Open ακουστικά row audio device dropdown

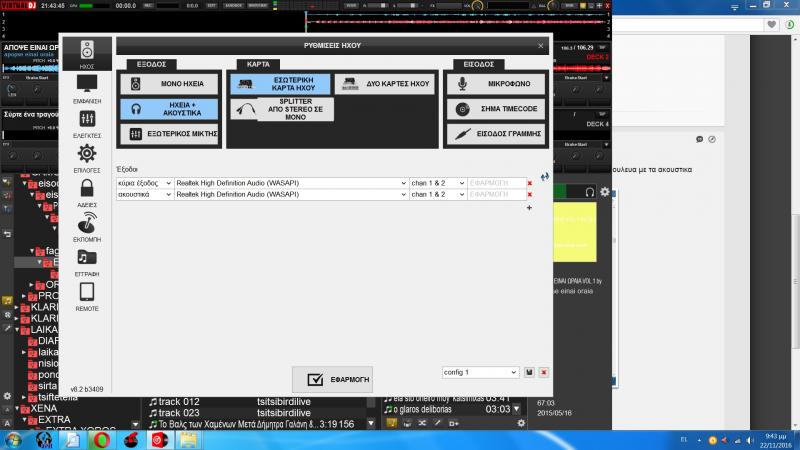[x=291, y=195]
